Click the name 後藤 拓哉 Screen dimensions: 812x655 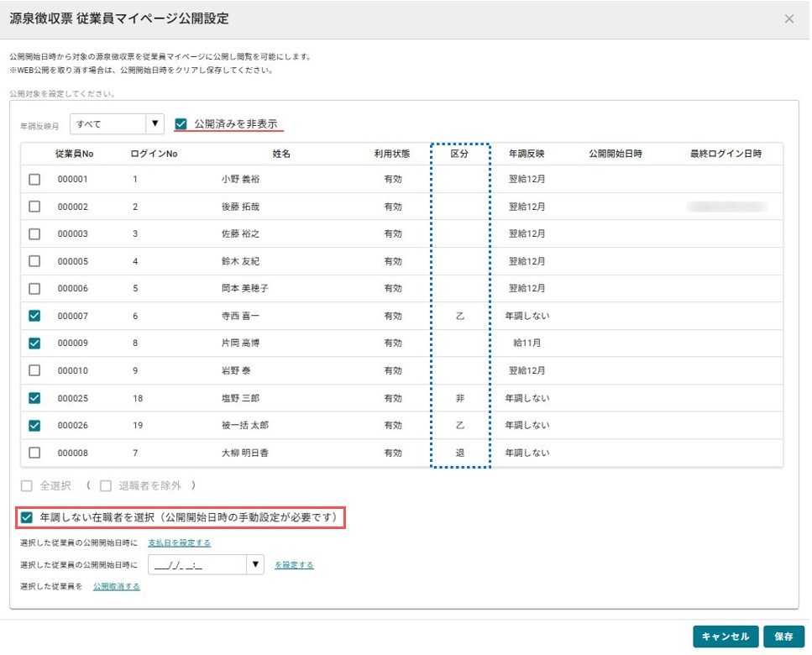point(240,207)
